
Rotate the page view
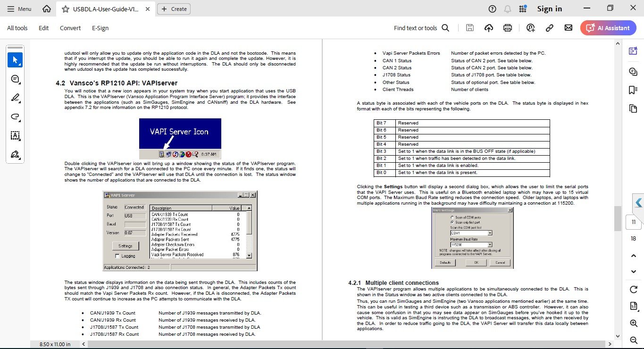(634, 289)
